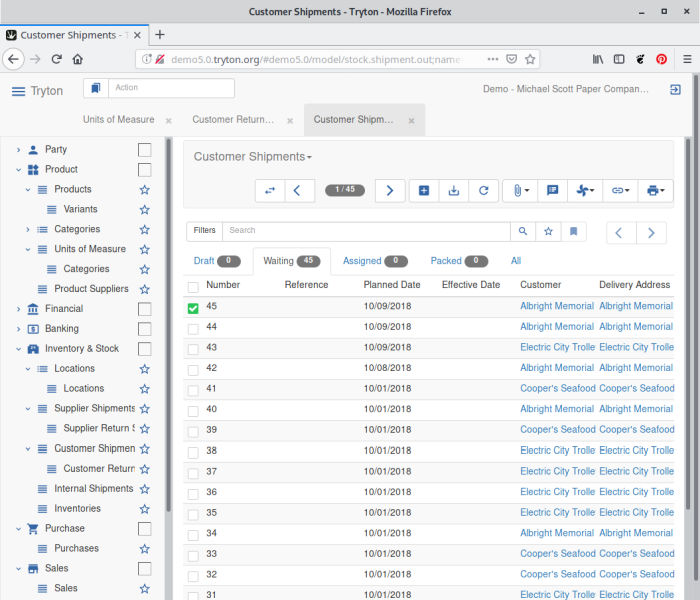Select shipment 43 checkbox
The image size is (700, 600).
[x=193, y=350]
